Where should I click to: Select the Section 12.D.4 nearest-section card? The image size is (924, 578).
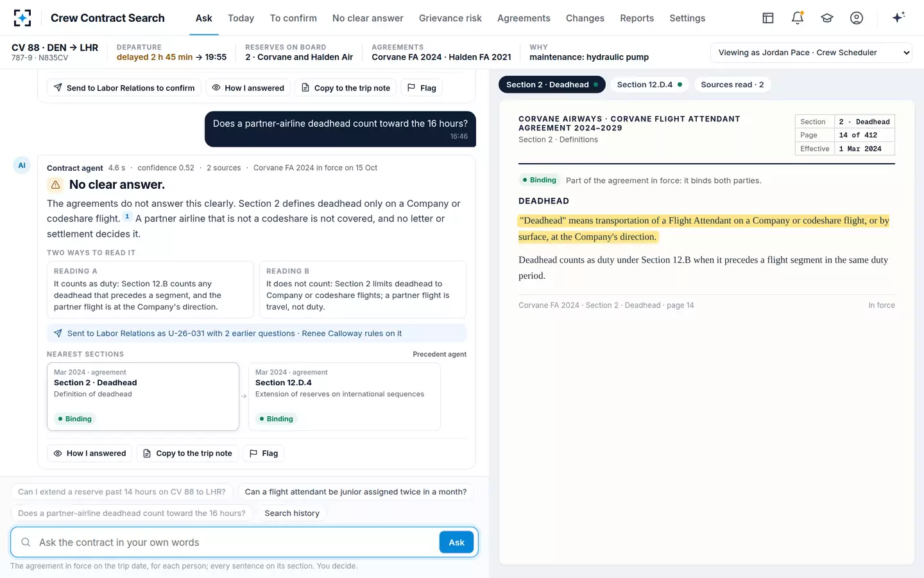pyautogui.click(x=345, y=397)
